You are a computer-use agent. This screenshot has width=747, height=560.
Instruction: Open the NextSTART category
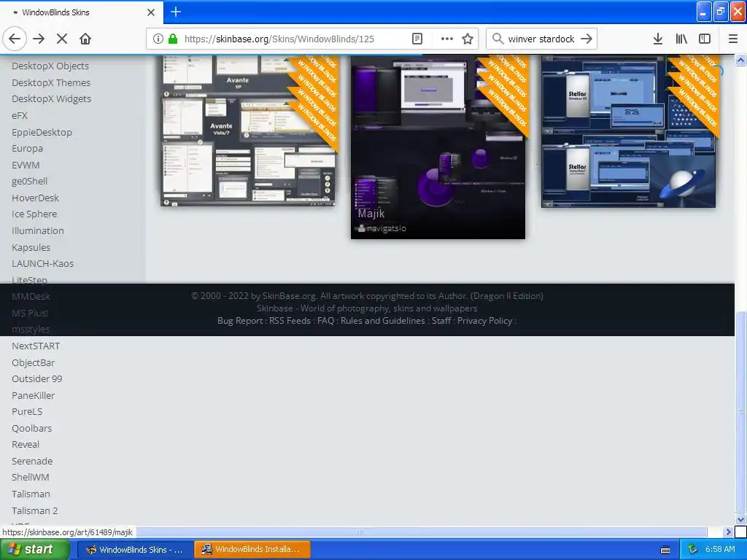tap(36, 346)
